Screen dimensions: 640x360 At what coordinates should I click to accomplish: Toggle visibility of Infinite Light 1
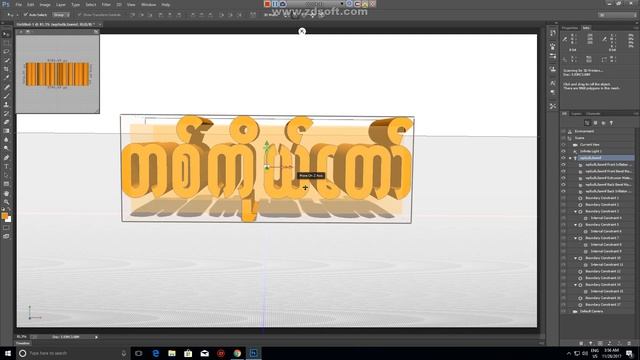[563, 151]
